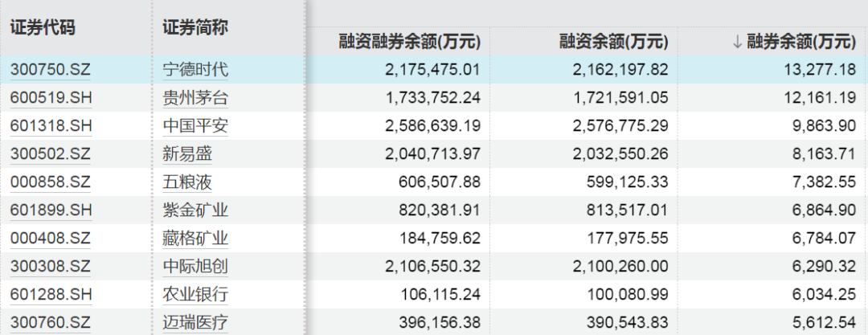Click the 融资余额(万元) column header
The image size is (868, 335).
[x=614, y=42]
